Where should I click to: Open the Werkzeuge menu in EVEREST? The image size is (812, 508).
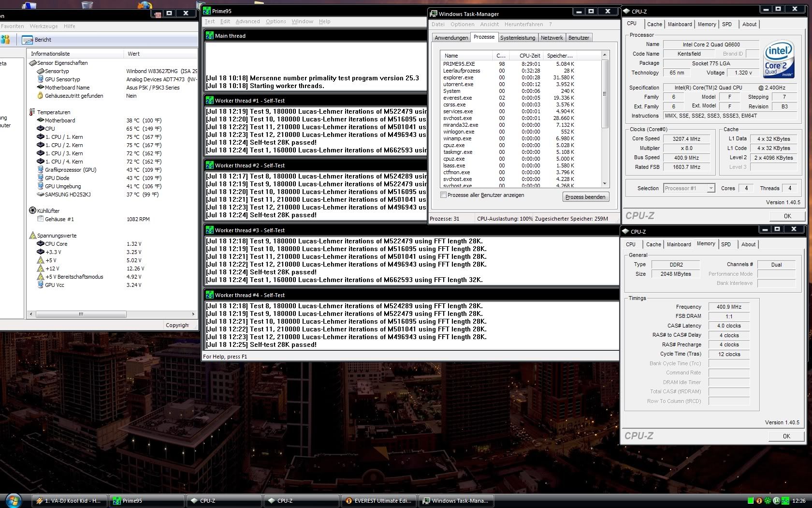tap(43, 26)
